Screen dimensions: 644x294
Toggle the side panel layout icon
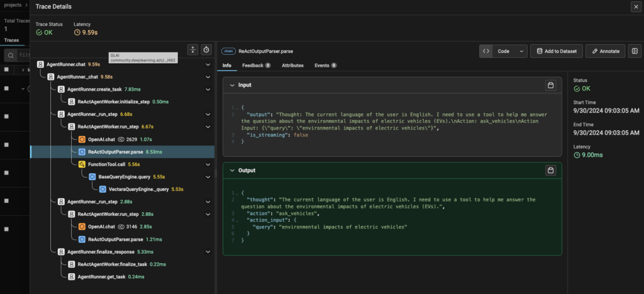634,51
